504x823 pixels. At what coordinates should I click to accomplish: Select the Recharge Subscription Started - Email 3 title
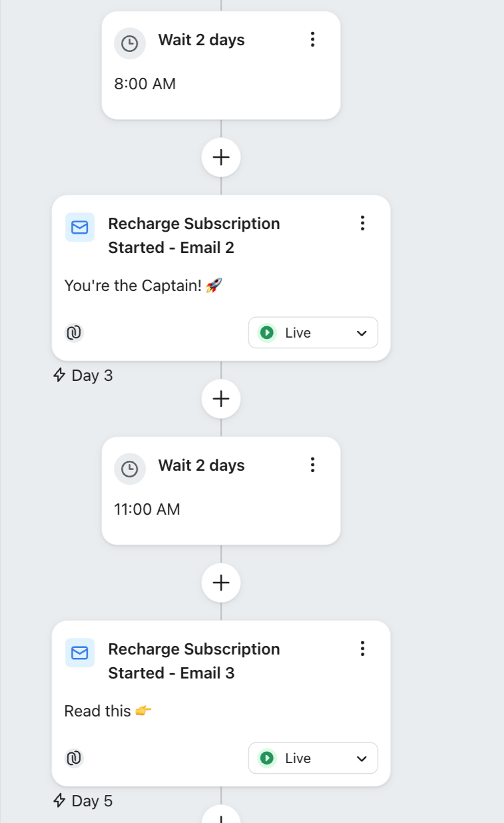(x=194, y=661)
